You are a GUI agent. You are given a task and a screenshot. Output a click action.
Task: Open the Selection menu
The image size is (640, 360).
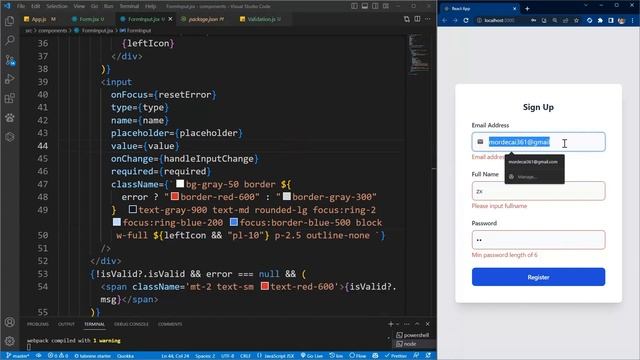[x=57, y=6]
